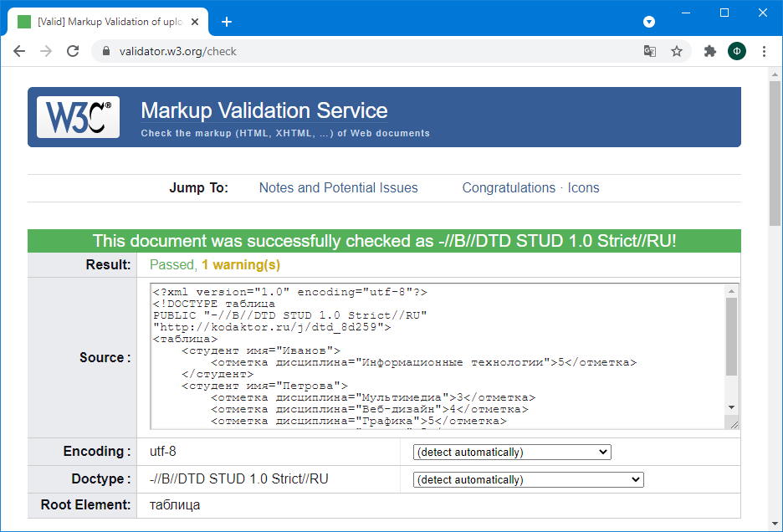This screenshot has width=783, height=532.
Task: Click the page scrollbar up arrow
Action: pos(775,74)
